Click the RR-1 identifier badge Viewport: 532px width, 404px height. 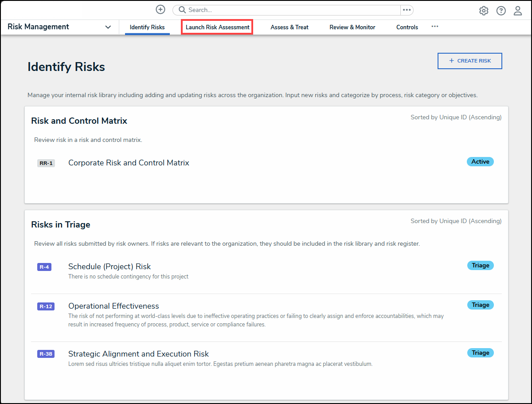click(x=46, y=163)
